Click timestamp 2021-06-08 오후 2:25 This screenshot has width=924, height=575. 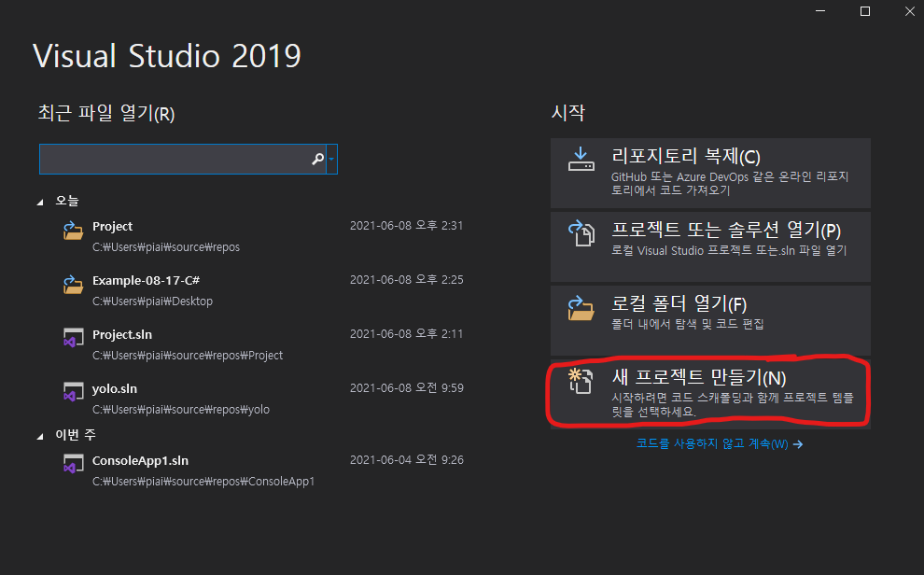[x=407, y=280]
